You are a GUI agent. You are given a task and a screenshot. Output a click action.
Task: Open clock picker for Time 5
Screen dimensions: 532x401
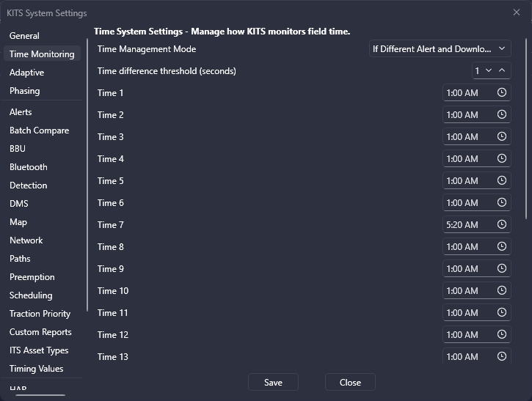pyautogui.click(x=501, y=180)
